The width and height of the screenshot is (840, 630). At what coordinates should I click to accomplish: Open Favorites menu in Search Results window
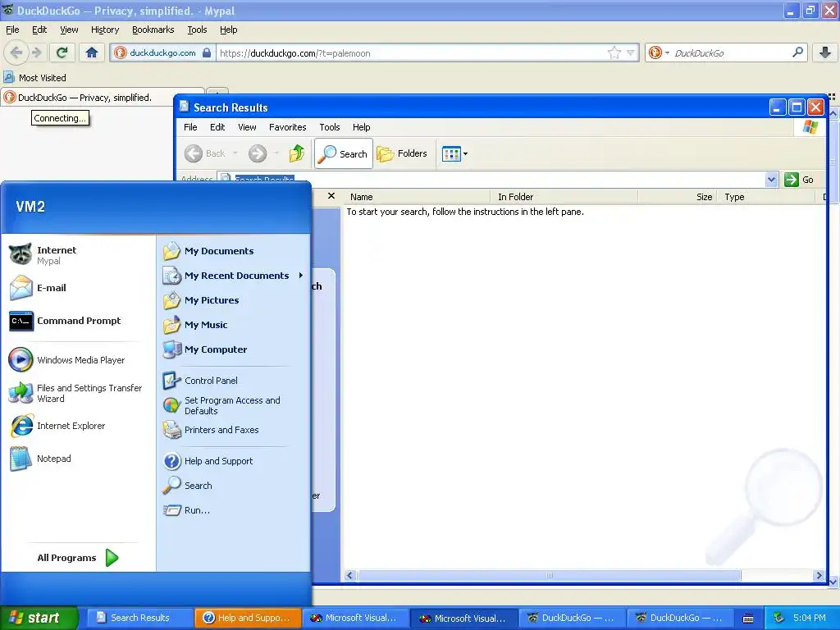288,127
